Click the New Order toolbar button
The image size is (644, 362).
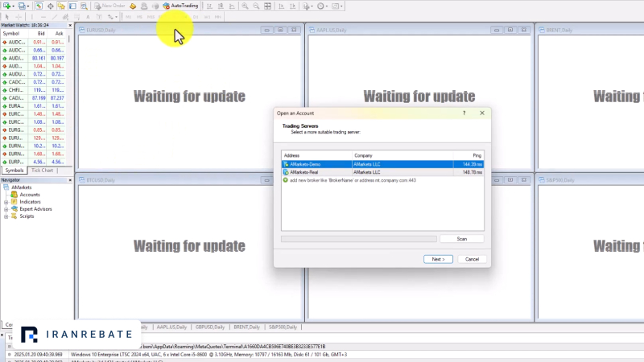click(109, 6)
